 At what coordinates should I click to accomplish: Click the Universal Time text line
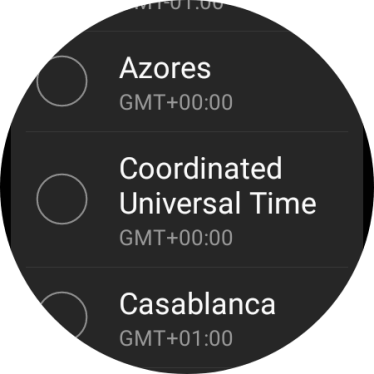pyautogui.click(x=218, y=203)
